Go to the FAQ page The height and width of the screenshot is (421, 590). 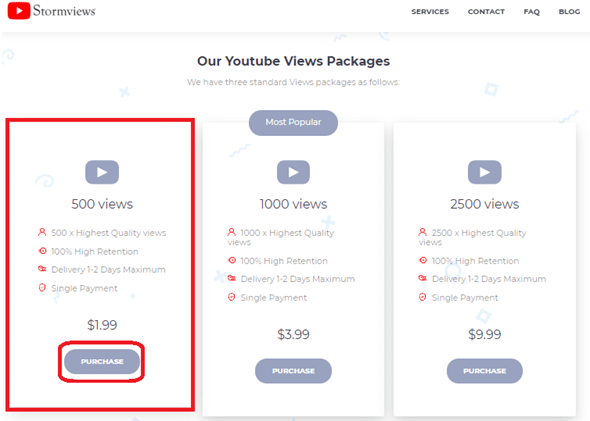[532, 12]
